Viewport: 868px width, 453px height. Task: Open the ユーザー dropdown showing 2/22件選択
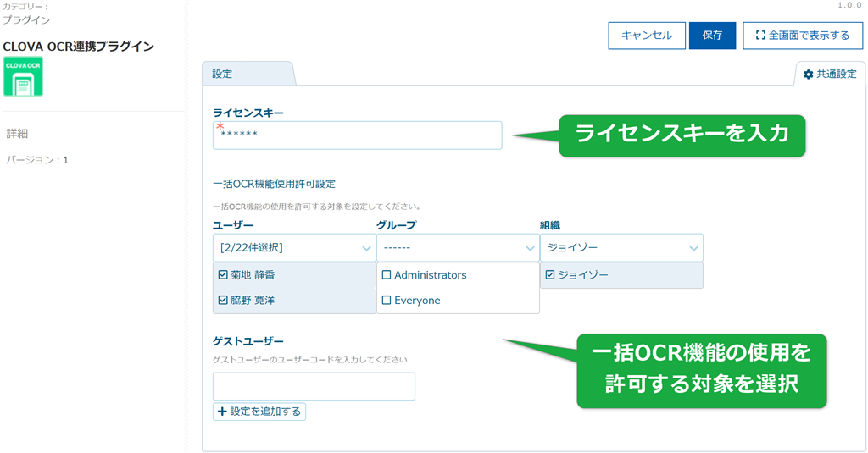294,248
